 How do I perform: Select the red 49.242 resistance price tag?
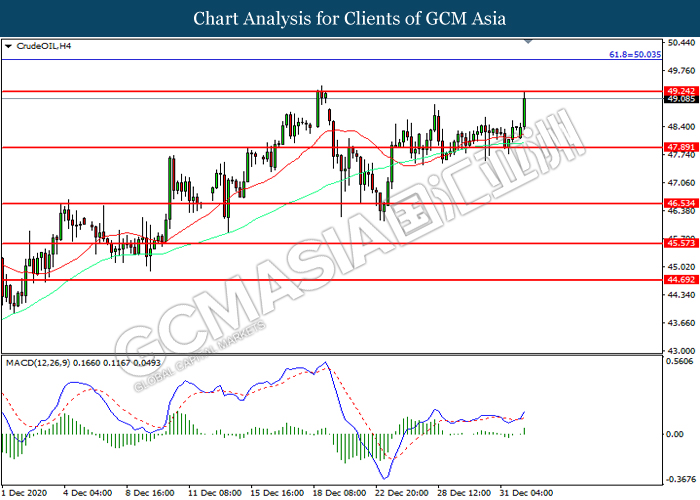coord(680,91)
